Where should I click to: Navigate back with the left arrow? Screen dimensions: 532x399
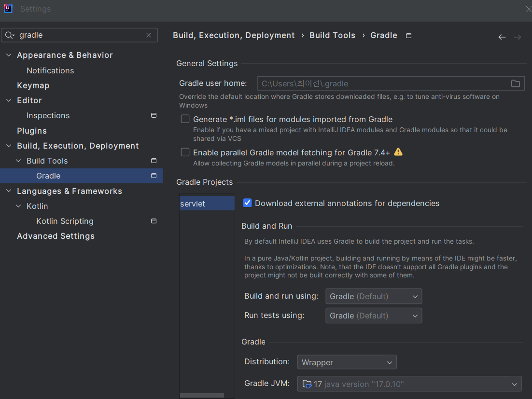[x=502, y=37]
